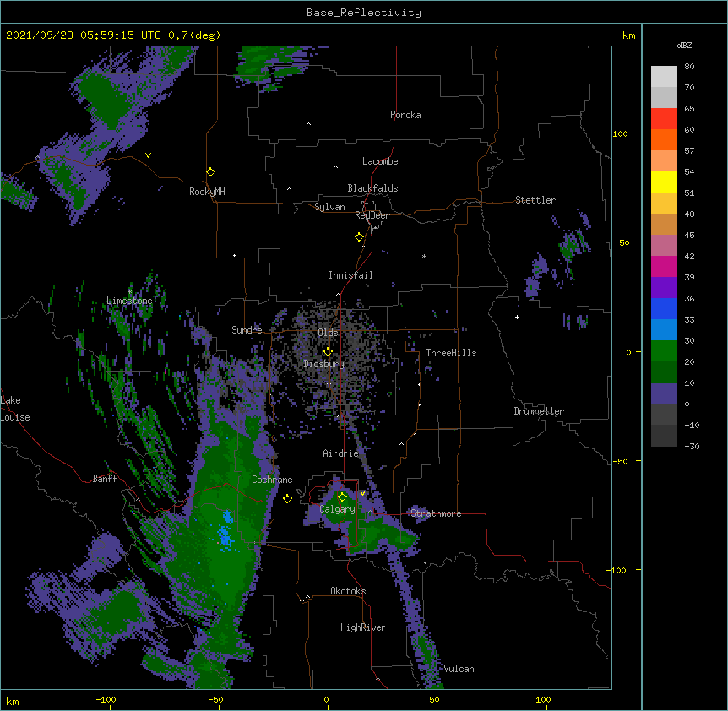Click the HighRiver label
728x711 pixels.
click(x=363, y=627)
